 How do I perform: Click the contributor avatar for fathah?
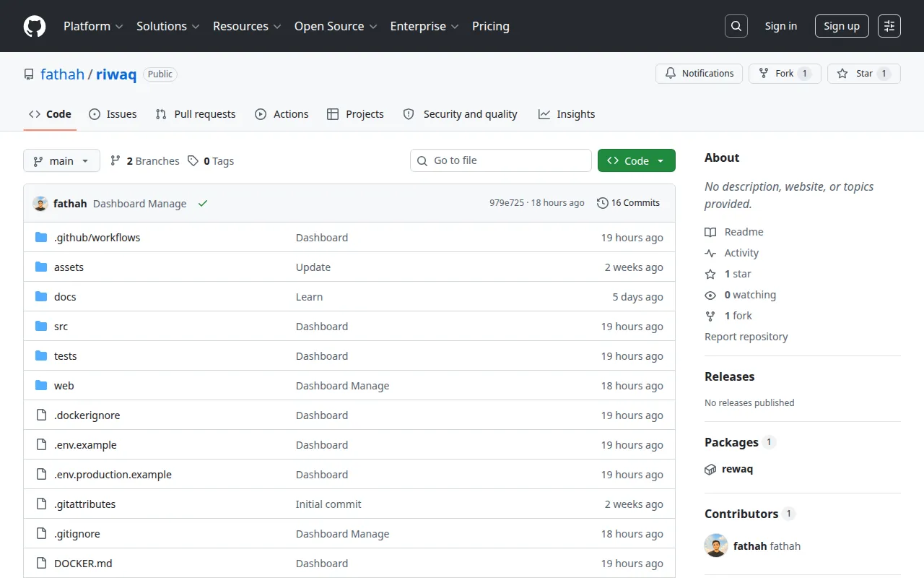point(716,545)
